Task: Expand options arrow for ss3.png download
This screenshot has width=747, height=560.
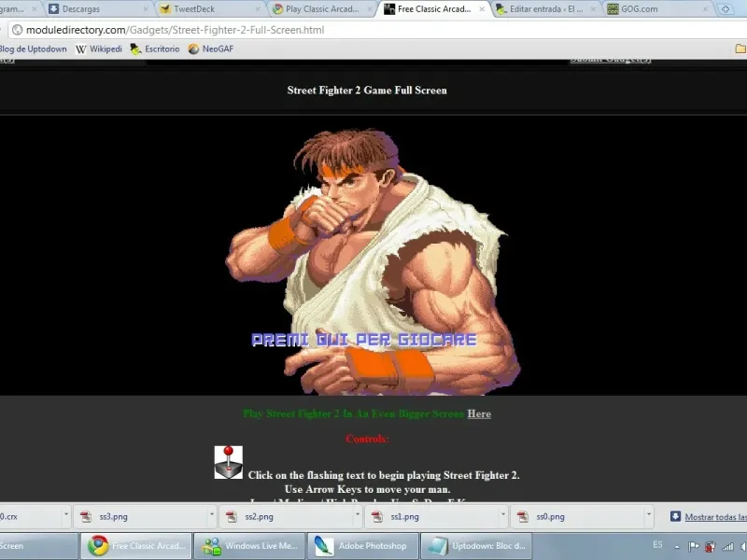Action: click(x=212, y=515)
